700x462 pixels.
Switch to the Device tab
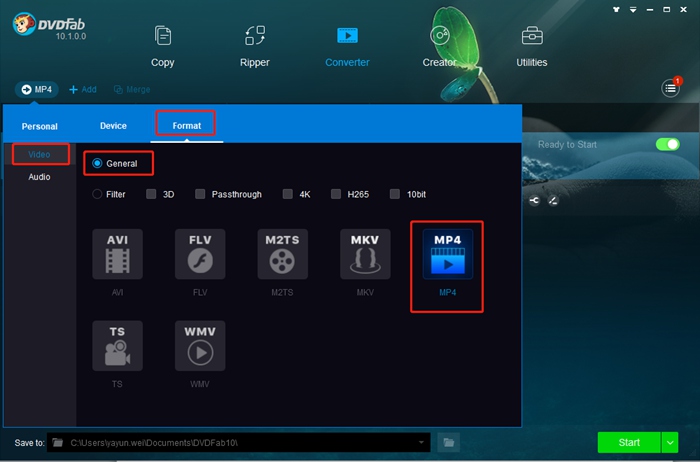pos(113,126)
